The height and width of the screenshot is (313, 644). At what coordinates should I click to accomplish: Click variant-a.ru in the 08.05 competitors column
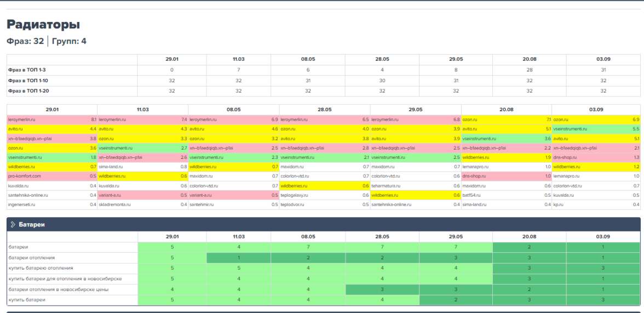pyautogui.click(x=234, y=195)
